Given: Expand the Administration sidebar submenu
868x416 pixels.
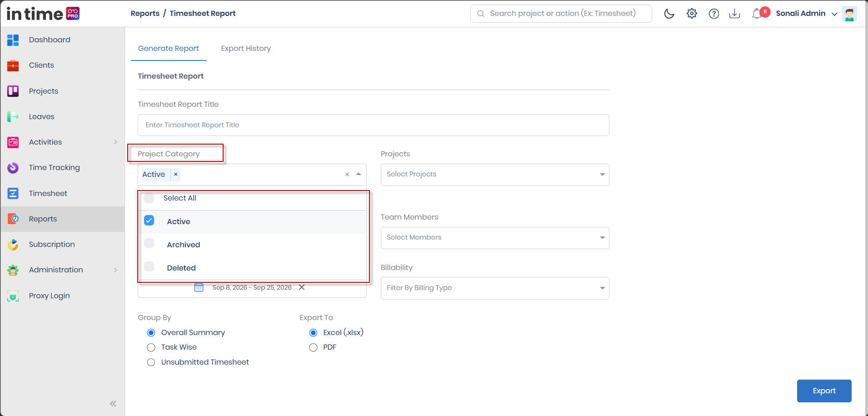Looking at the screenshot, I should pos(115,270).
